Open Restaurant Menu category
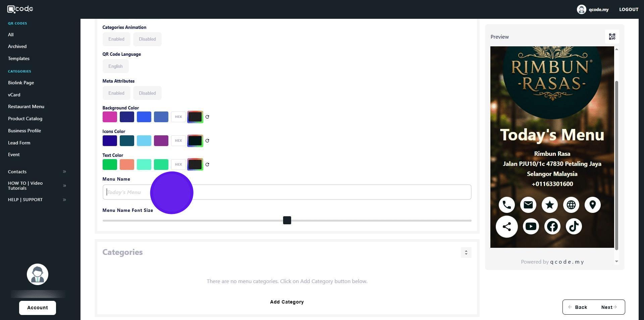 pyautogui.click(x=26, y=106)
